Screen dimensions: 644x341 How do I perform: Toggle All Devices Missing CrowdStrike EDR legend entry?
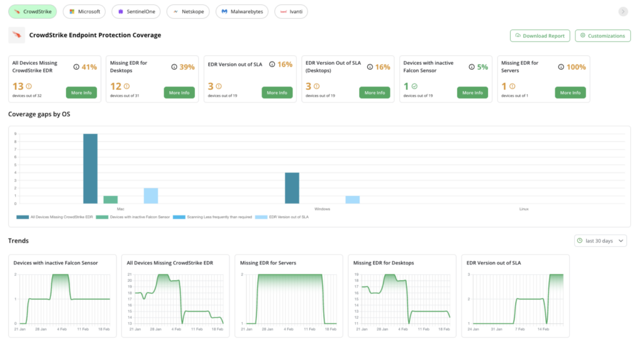(55, 217)
